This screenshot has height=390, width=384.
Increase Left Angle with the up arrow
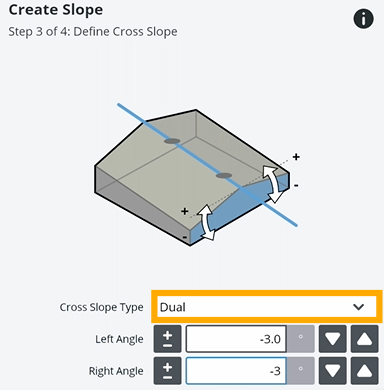[x=364, y=339]
